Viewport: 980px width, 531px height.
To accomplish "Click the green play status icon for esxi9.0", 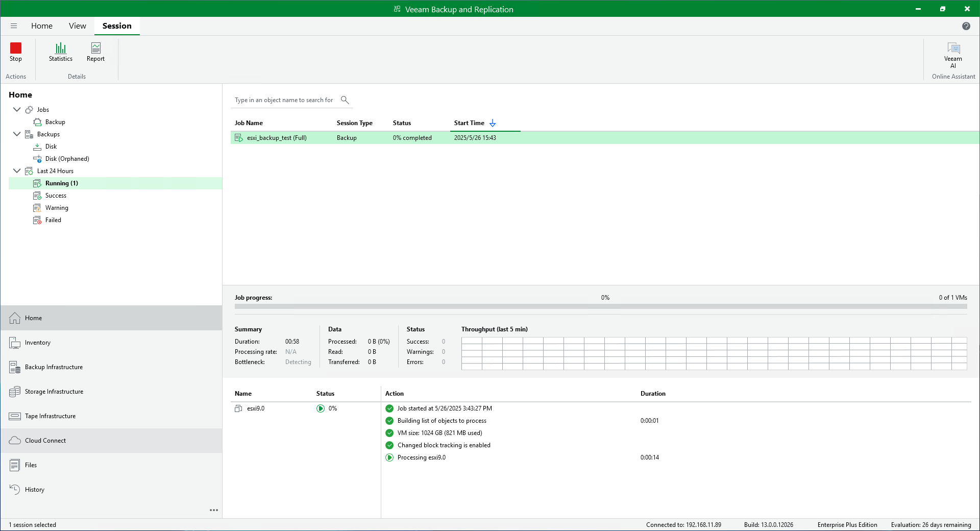I will [321, 408].
